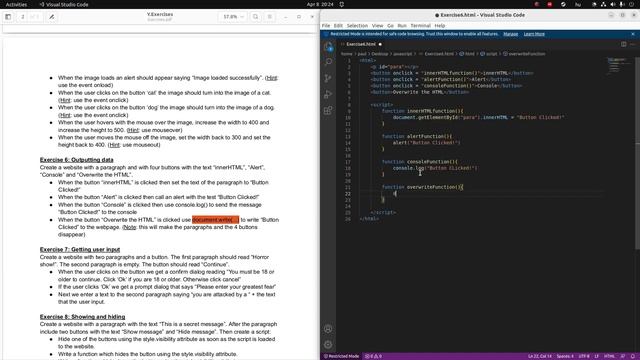Viewport: 640px width, 360px height.
Task: Open the Extensions view
Action: 328,110
